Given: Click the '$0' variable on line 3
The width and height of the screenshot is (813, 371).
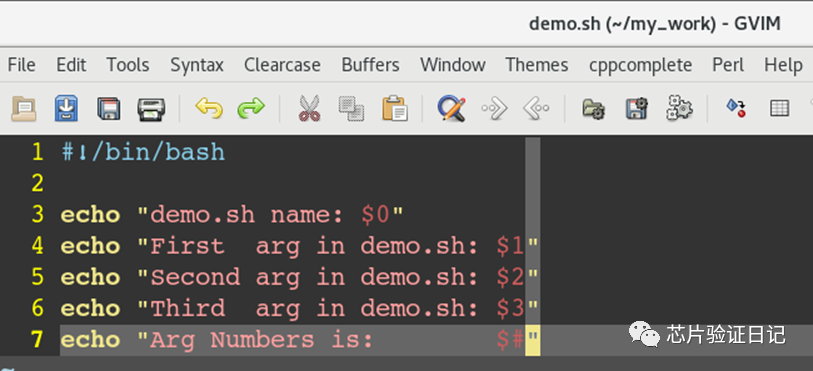Looking at the screenshot, I should click(x=375, y=214).
